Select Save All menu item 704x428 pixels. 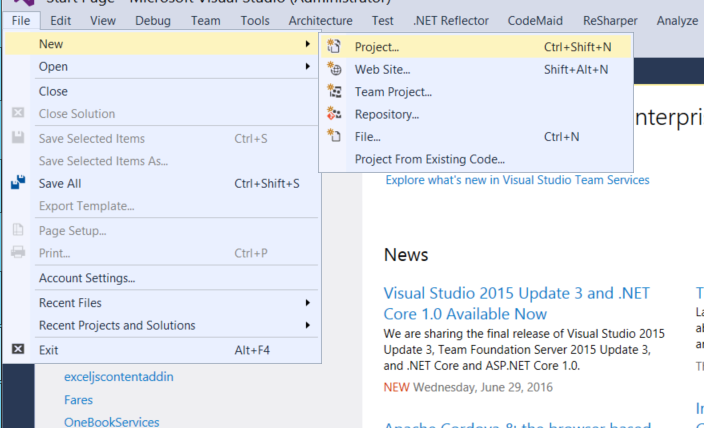(x=163, y=183)
